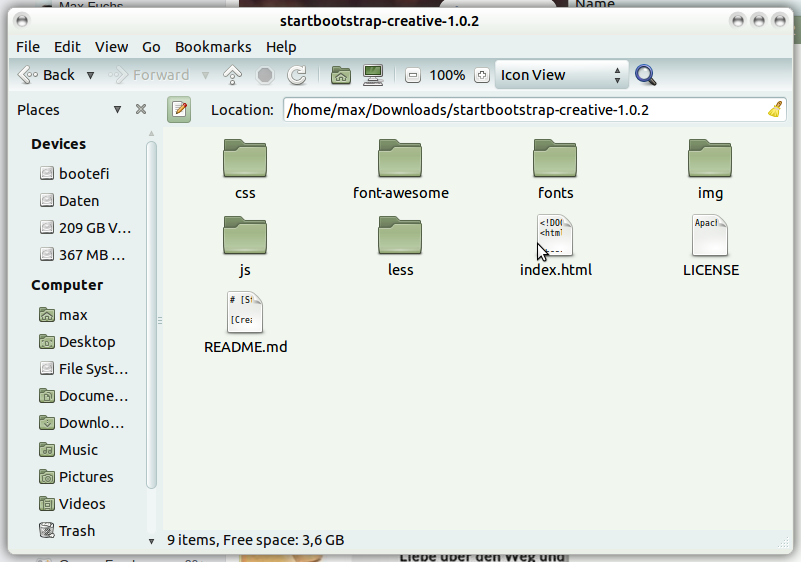
Task: Go back using the Back button
Action: tap(46, 75)
